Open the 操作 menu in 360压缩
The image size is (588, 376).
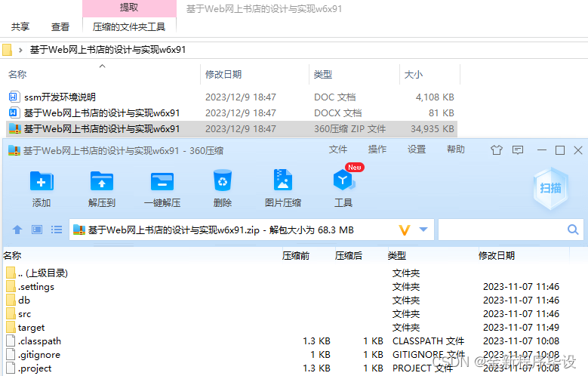point(377,149)
